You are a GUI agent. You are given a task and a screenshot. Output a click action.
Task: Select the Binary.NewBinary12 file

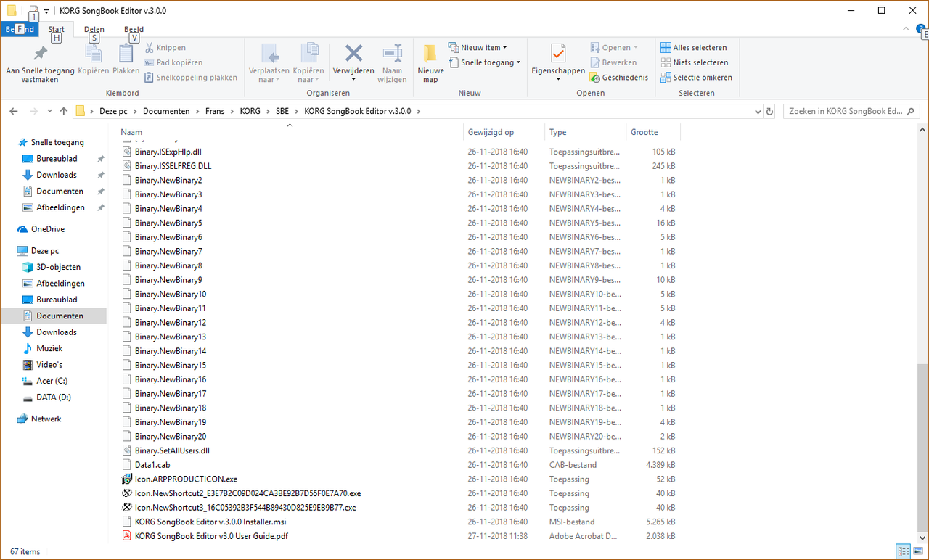point(170,323)
